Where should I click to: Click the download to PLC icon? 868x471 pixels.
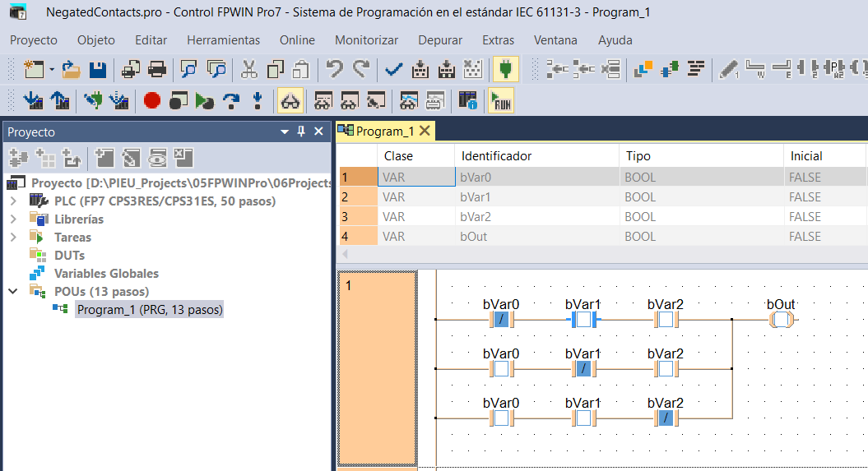[x=33, y=101]
